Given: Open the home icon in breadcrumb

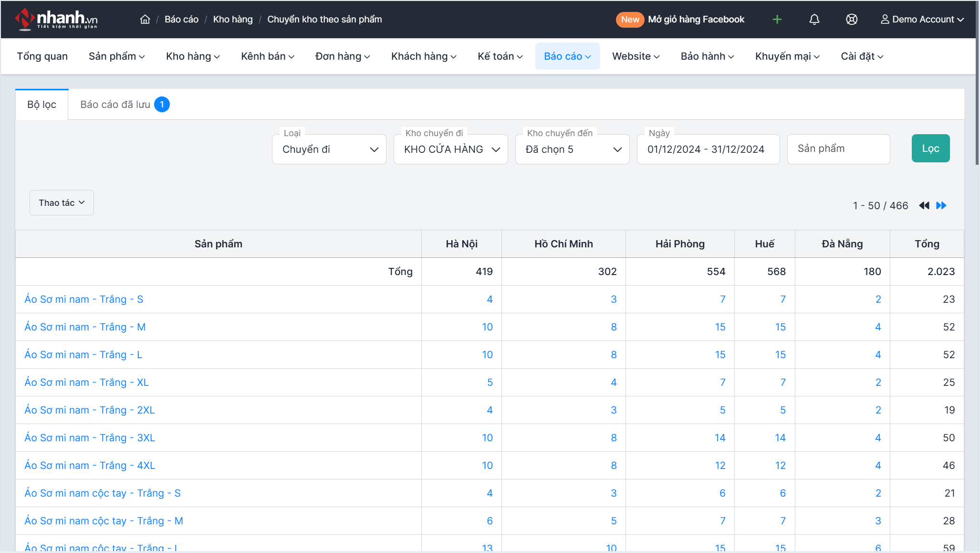Looking at the screenshot, I should tap(145, 19).
